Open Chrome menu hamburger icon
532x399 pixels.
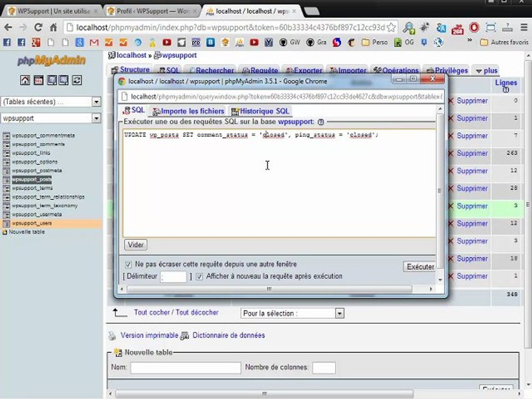[524, 27]
